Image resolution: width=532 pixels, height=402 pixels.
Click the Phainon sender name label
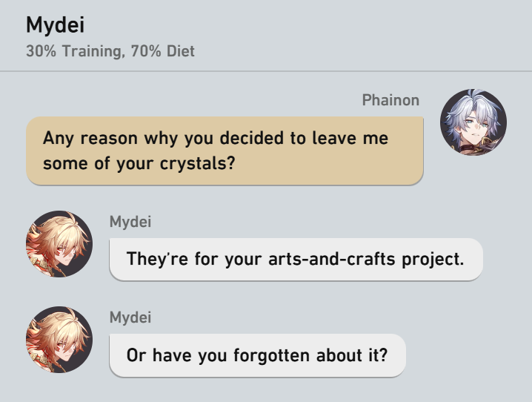pos(390,100)
